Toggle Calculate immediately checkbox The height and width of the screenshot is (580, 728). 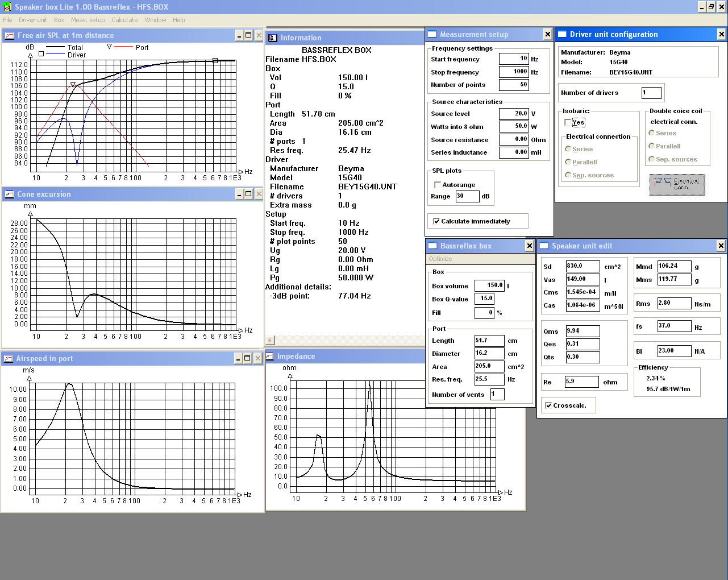pyautogui.click(x=436, y=221)
